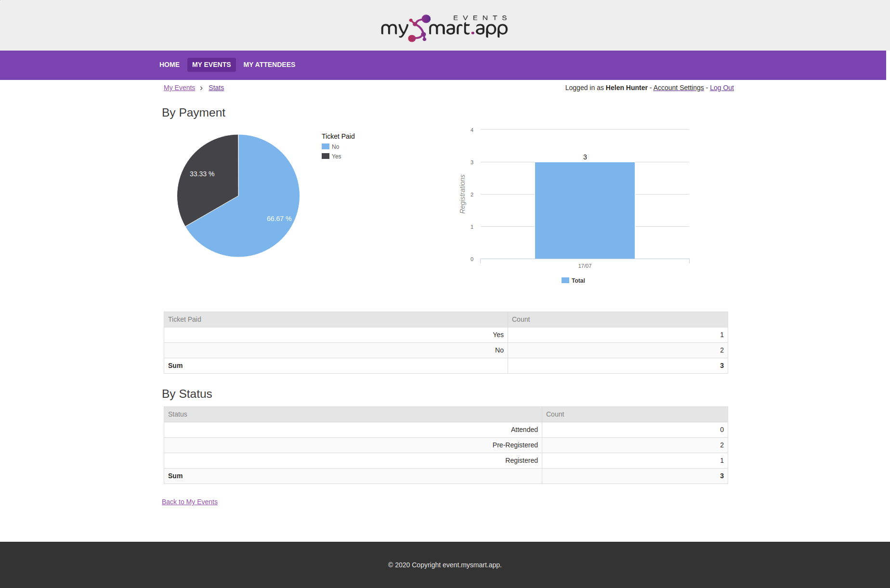The height and width of the screenshot is (588, 890).
Task: Select the Pre-Registered row in By Status table
Action: click(445, 445)
